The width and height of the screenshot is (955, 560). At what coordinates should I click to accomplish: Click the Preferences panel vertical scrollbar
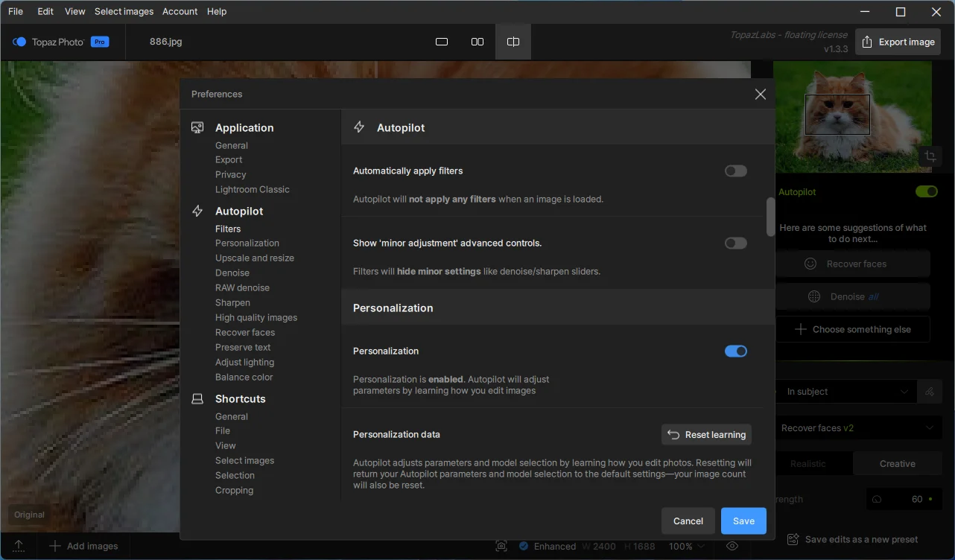point(770,217)
